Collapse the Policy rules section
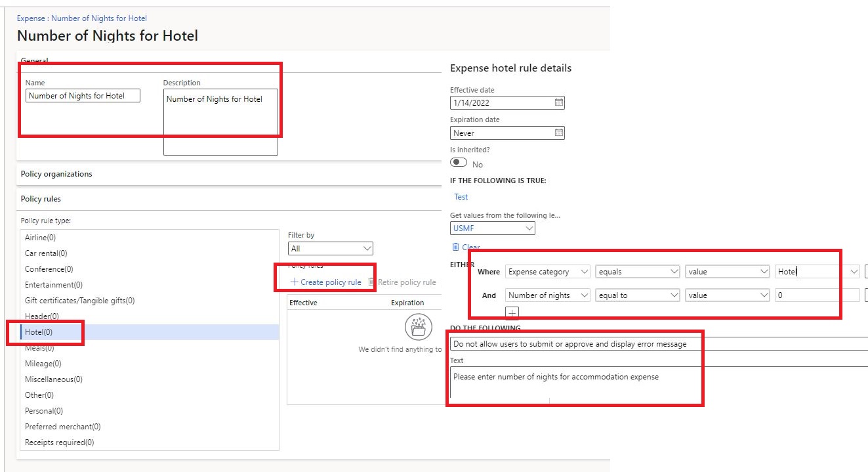 (x=39, y=199)
